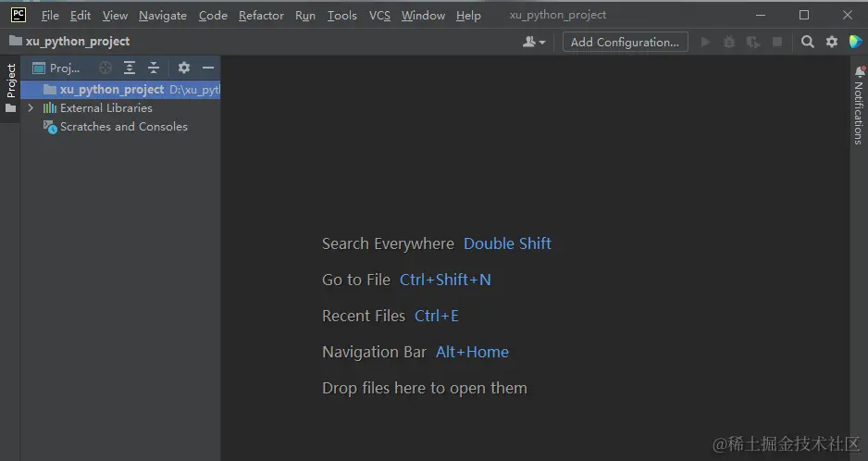Minimize the PyCharm window
This screenshot has width=868, height=461.
tap(761, 16)
